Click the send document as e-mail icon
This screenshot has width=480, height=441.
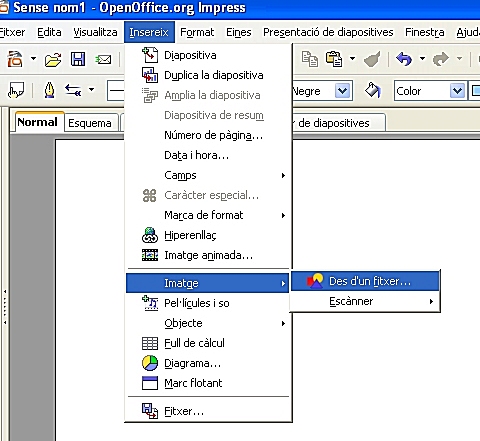[x=103, y=60]
